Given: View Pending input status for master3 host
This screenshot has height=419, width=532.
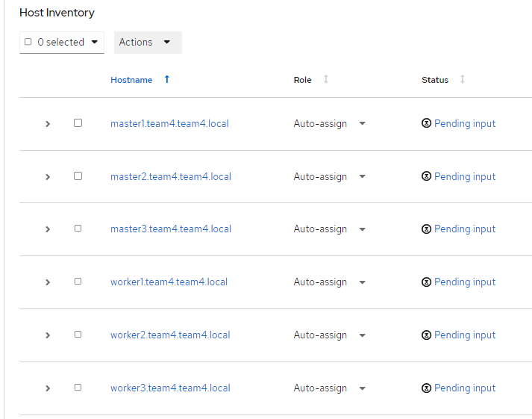Looking at the screenshot, I should click(x=465, y=229).
